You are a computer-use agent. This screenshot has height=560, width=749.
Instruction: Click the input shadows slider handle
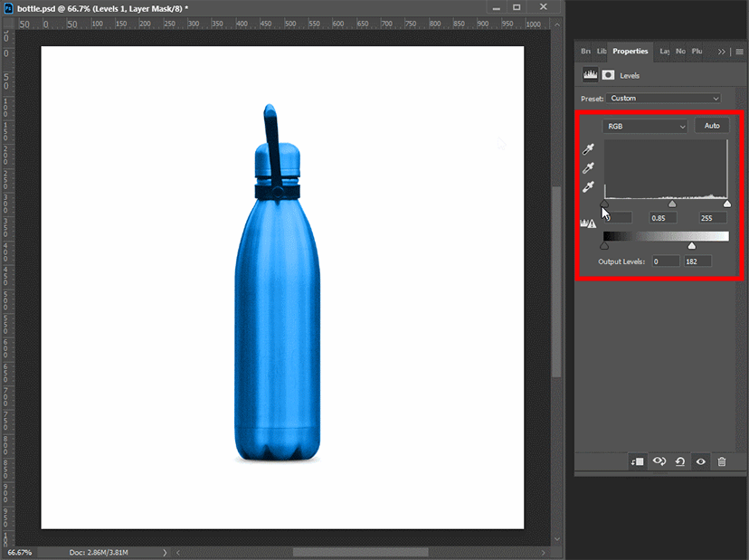coord(604,204)
